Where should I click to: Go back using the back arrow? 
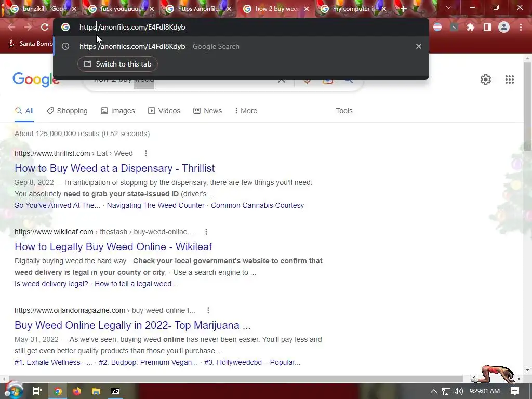(x=11, y=27)
